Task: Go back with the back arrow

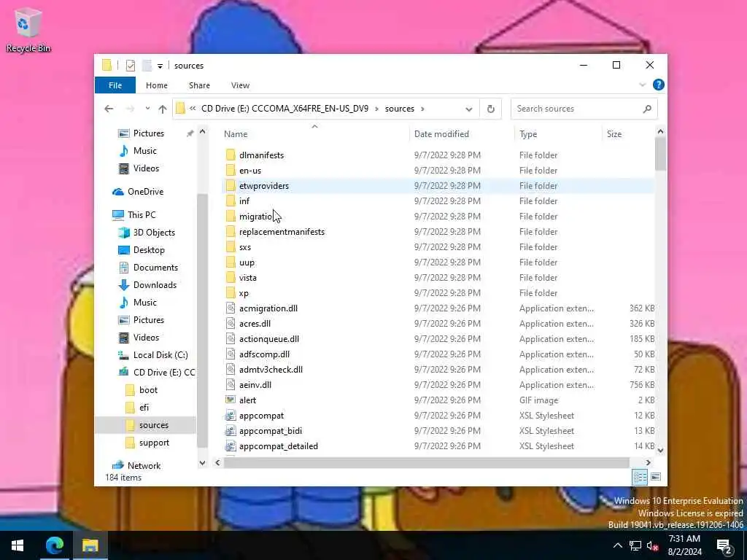Action: tap(109, 109)
